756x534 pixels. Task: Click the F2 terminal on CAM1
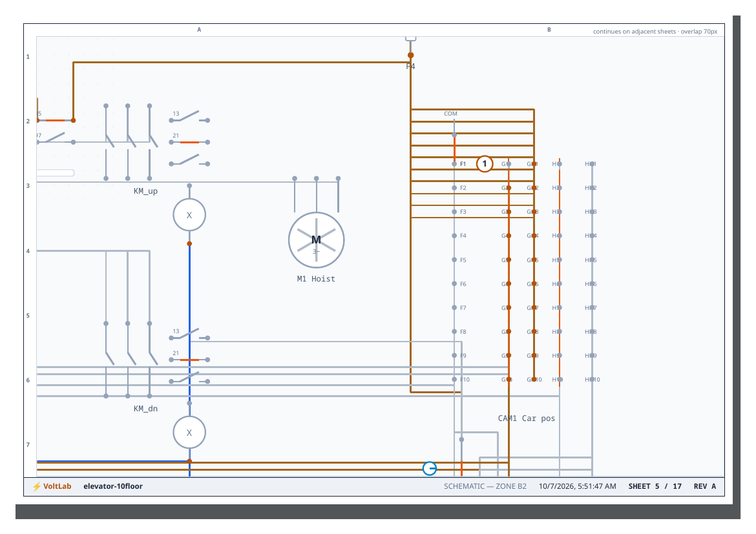click(454, 188)
